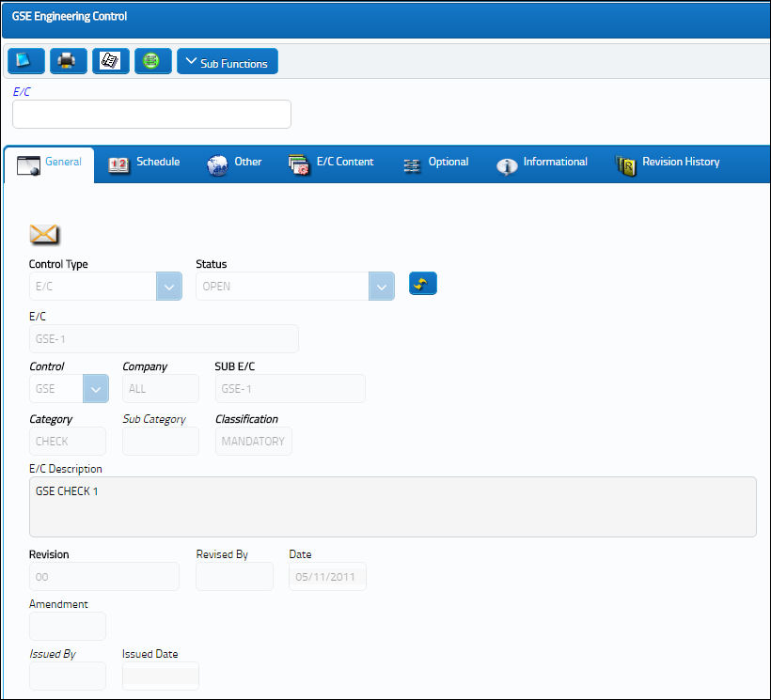Screen dimensions: 771x700
Task: Click the yellow arrows status change button
Action: pyautogui.click(x=423, y=284)
